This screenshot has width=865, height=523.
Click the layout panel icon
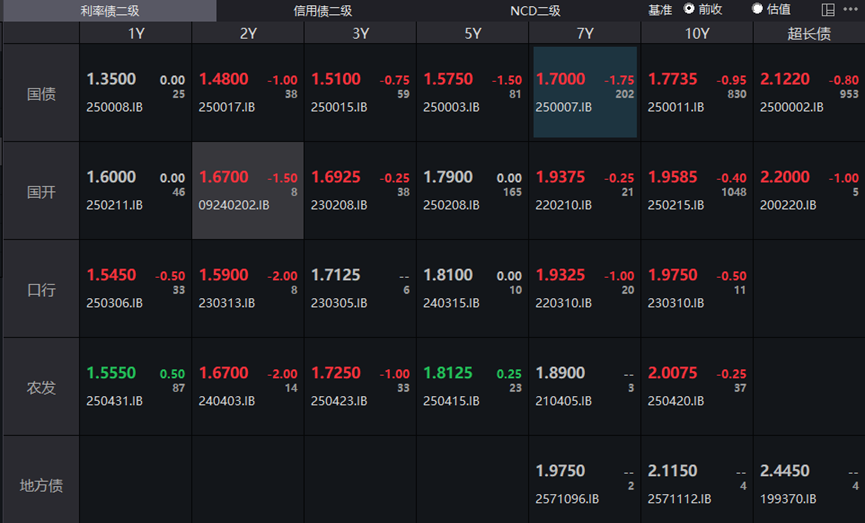(x=828, y=10)
